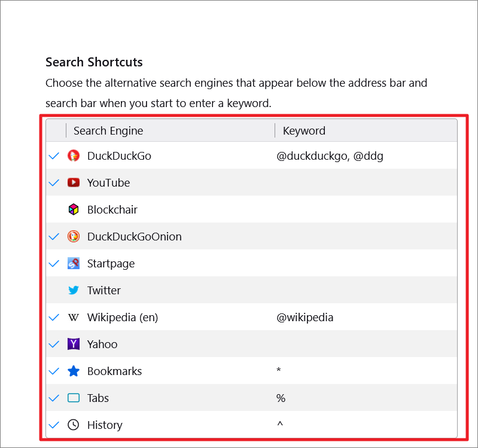
Task: Click the Bookmarks star icon
Action: coord(74,371)
